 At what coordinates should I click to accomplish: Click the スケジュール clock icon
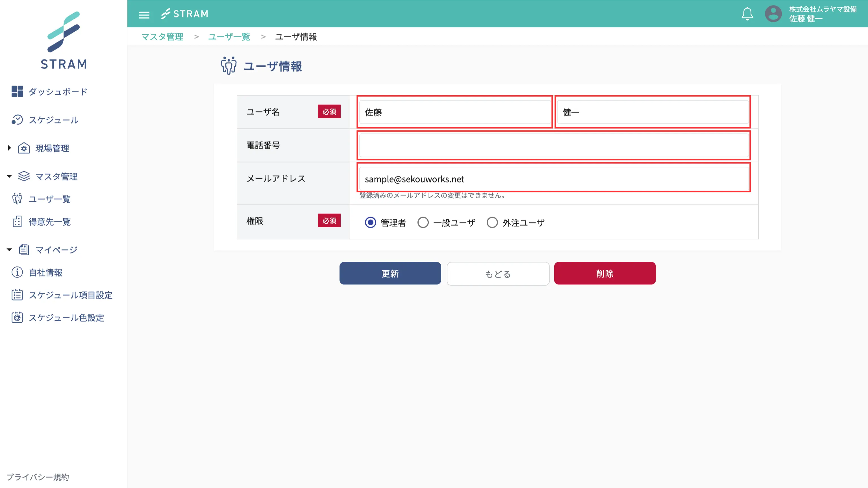coord(17,120)
